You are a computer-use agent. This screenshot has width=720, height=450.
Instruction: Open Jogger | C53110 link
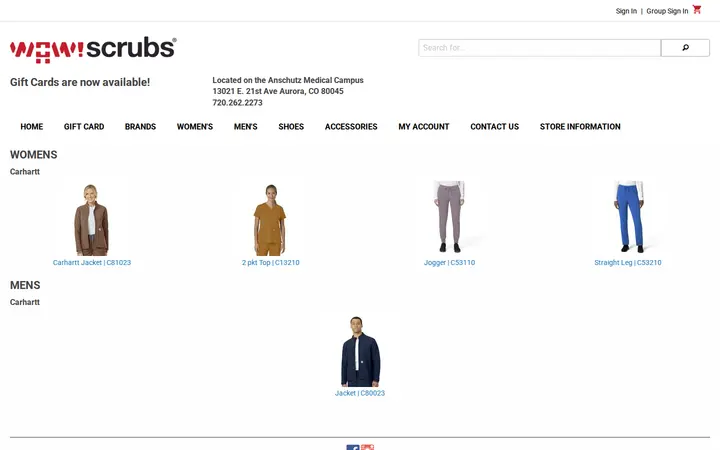pyautogui.click(x=449, y=263)
